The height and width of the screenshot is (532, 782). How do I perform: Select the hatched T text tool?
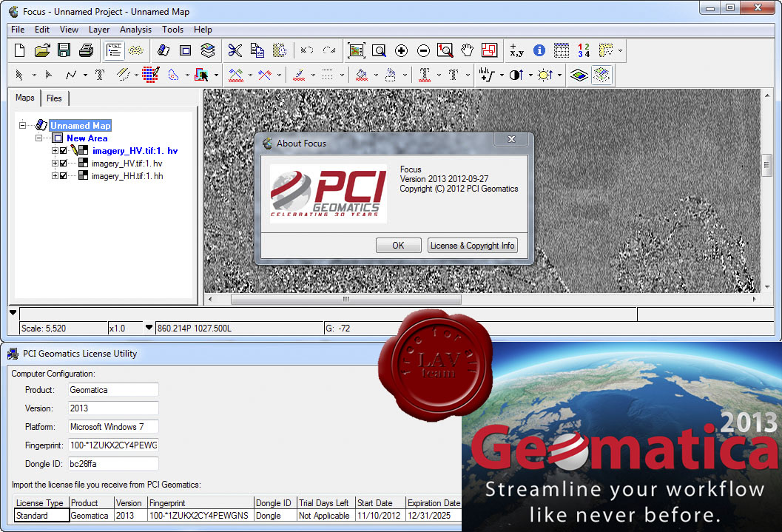point(100,75)
